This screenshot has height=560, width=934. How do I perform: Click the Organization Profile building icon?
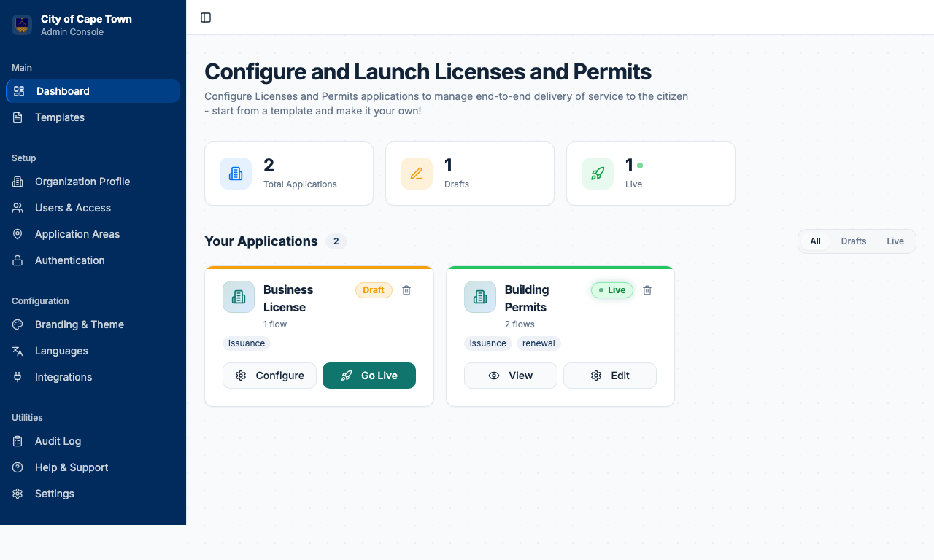(x=18, y=182)
